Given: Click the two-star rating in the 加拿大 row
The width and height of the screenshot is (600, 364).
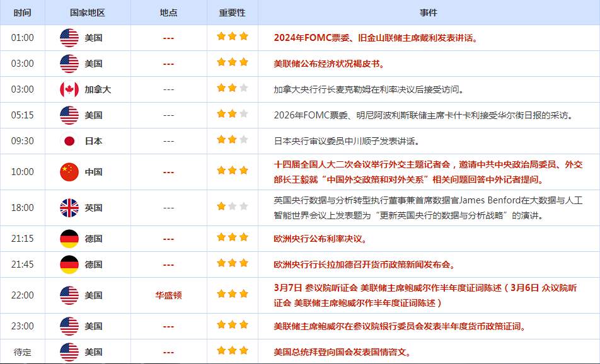Looking at the screenshot, I should tap(233, 88).
